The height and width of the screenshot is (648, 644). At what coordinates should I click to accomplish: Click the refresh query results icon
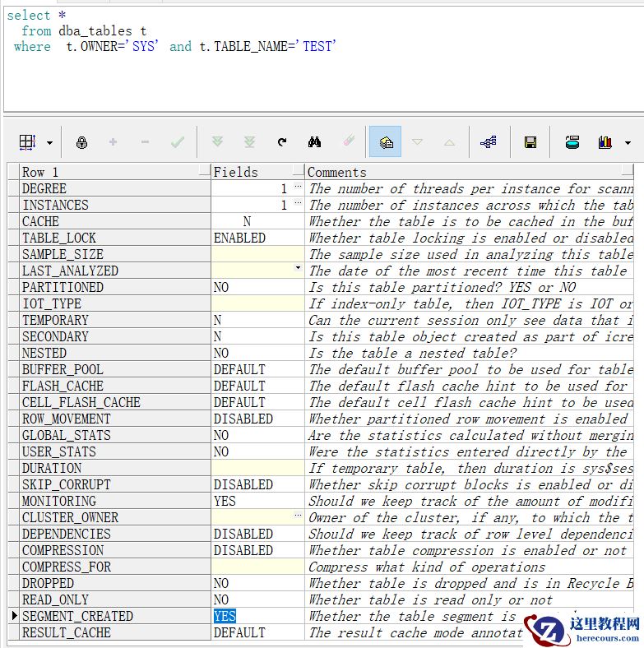pyautogui.click(x=282, y=142)
